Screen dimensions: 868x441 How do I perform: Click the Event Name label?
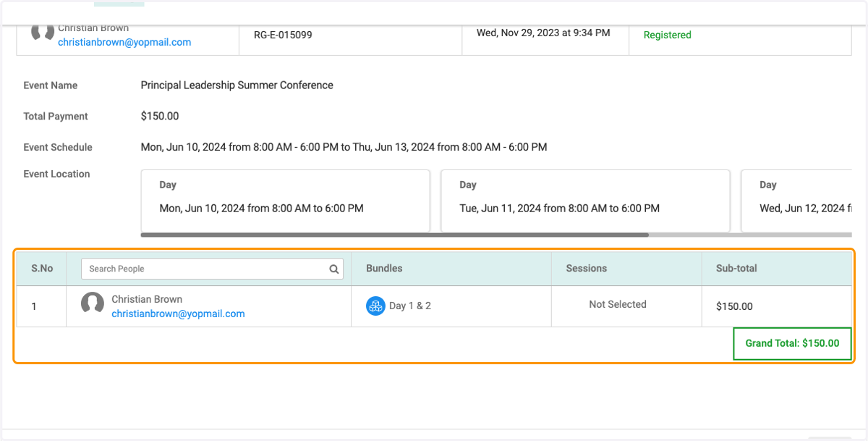(51, 85)
